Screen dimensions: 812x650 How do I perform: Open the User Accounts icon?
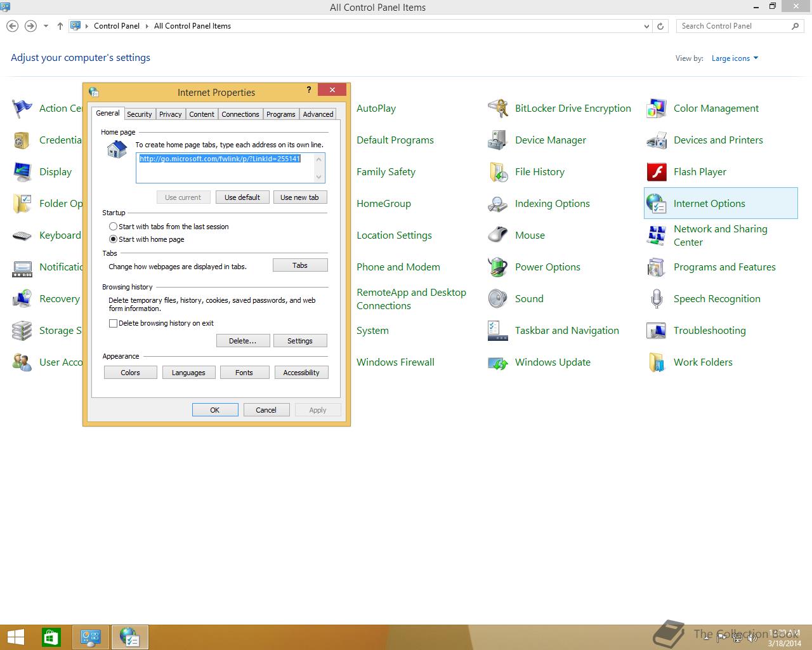click(22, 362)
